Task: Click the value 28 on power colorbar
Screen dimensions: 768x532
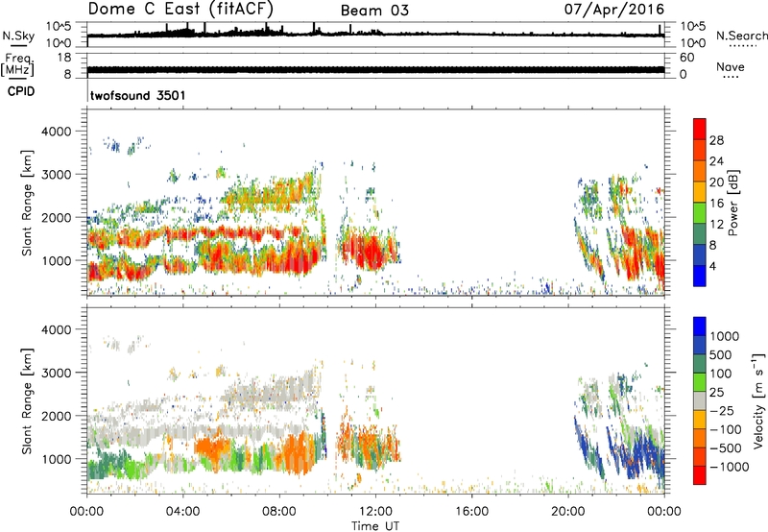Action: [716, 140]
